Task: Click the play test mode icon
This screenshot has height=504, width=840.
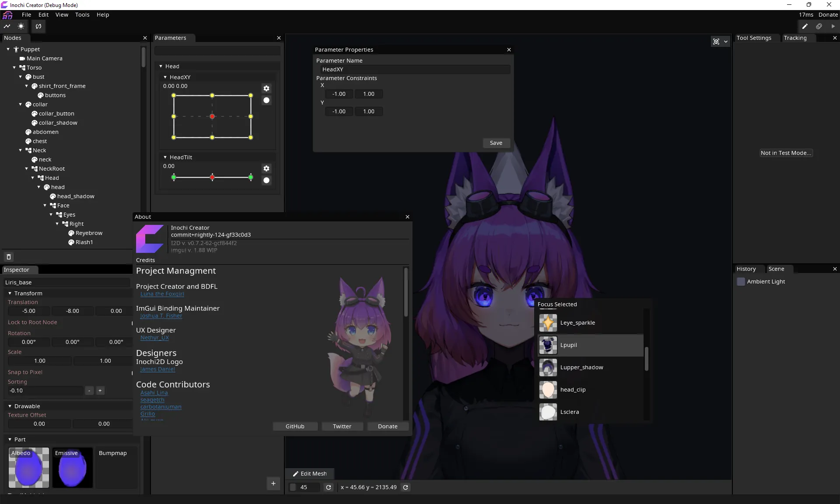Action: click(833, 26)
